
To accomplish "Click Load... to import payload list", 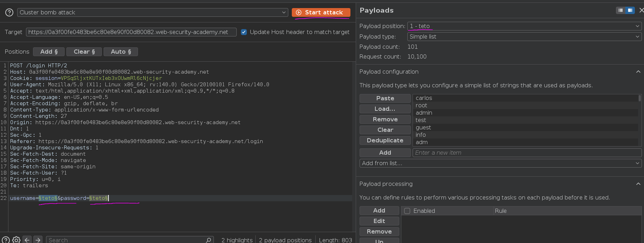I will [x=385, y=109].
